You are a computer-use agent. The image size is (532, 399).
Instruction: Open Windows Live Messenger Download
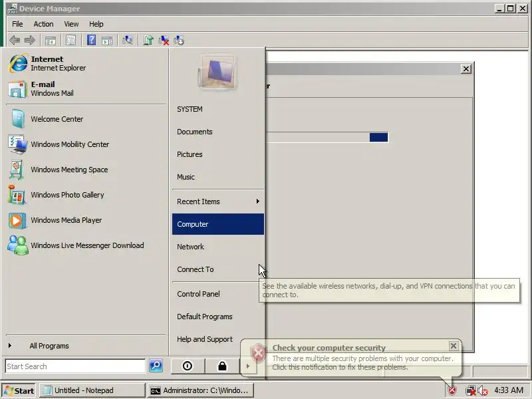coord(86,245)
